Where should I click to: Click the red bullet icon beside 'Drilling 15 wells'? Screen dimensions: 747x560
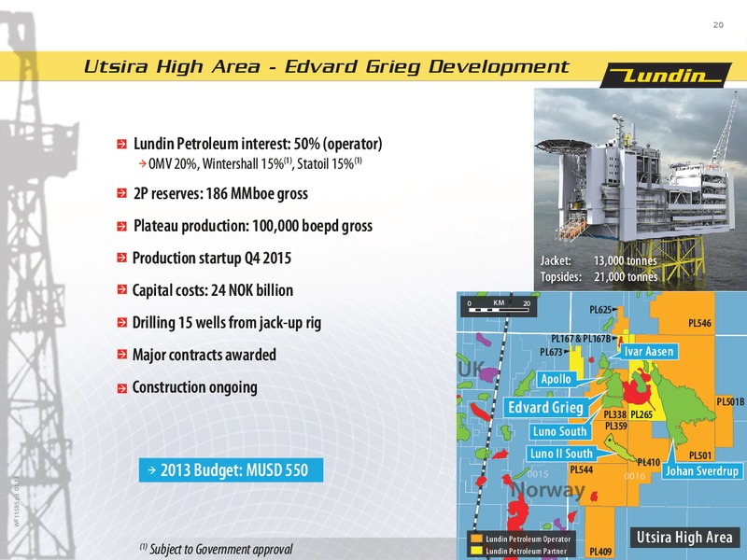122,322
